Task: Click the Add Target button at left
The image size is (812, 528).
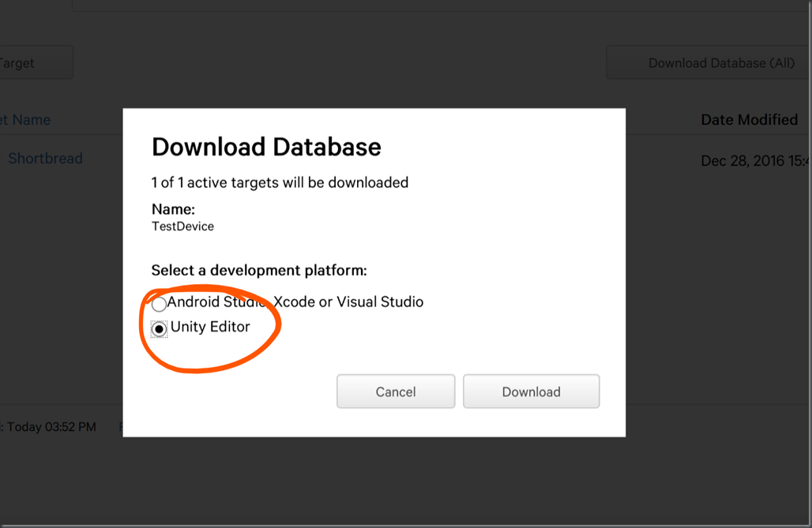Action: (x=36, y=62)
